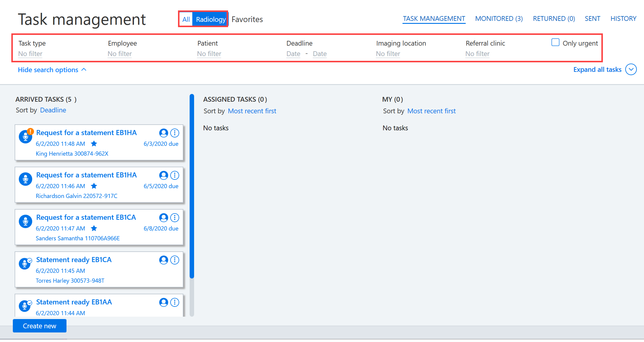Click the star on King Henrietta task
This screenshot has height=342, width=644.
94,144
